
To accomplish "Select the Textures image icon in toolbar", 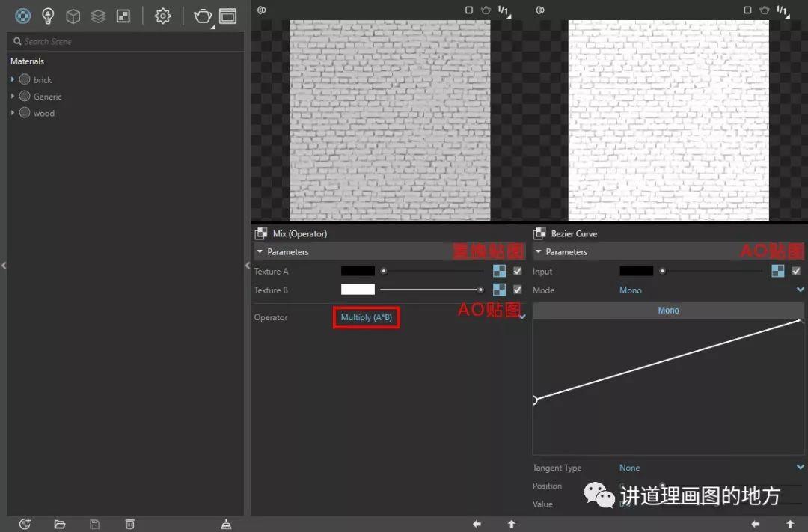I will pyautogui.click(x=123, y=16).
